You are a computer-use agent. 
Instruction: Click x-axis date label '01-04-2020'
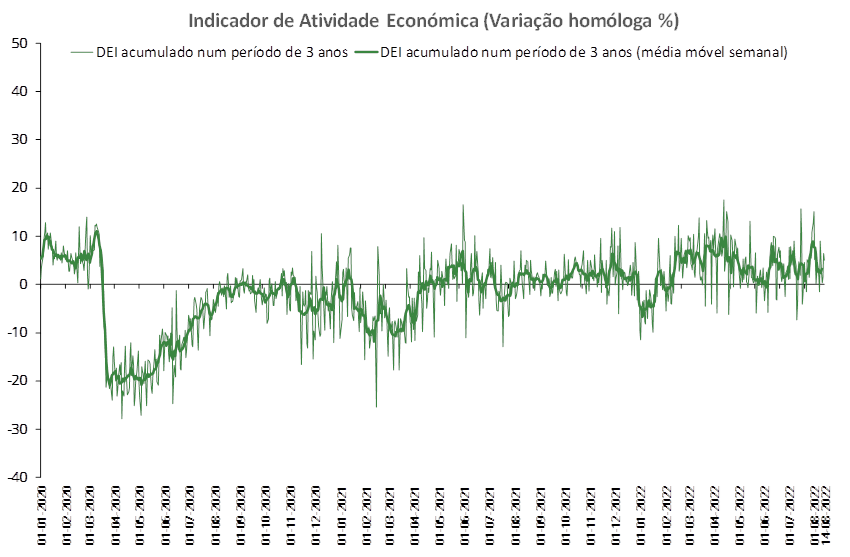115,515
